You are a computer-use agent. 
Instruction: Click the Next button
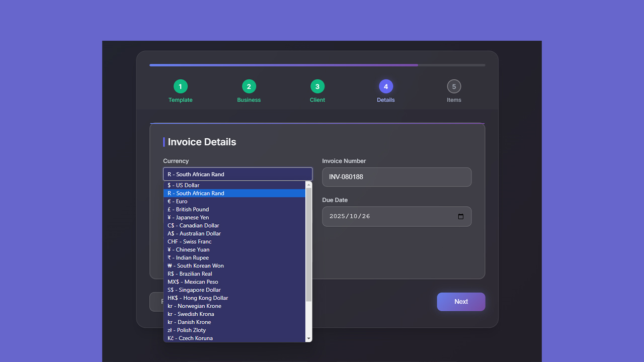[x=461, y=302]
